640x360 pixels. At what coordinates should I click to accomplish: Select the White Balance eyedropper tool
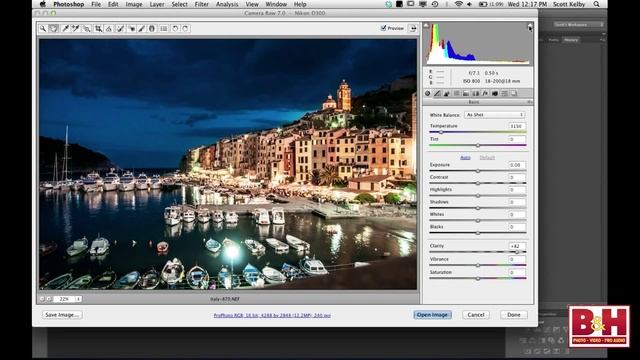pos(65,29)
